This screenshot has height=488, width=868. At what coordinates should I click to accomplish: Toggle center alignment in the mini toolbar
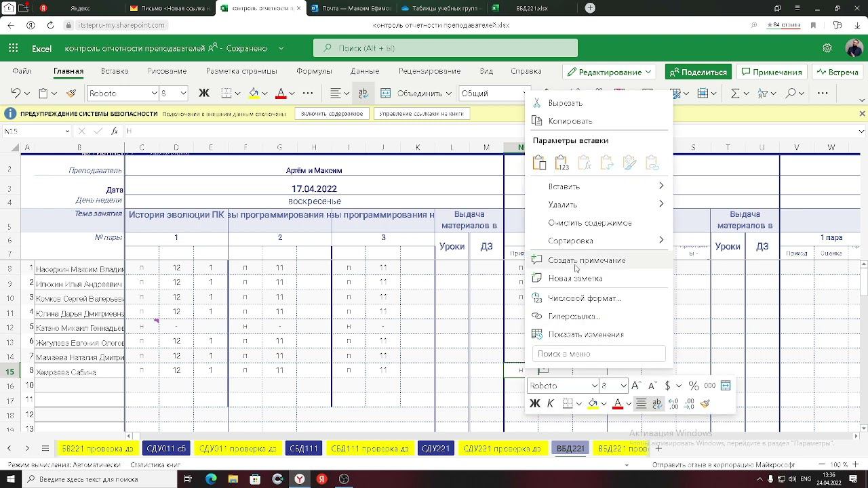(x=641, y=404)
